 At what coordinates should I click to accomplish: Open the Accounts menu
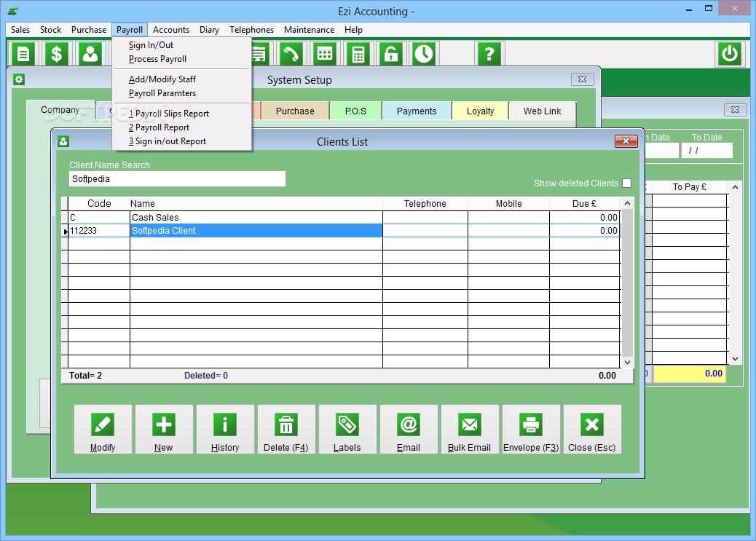(x=171, y=29)
